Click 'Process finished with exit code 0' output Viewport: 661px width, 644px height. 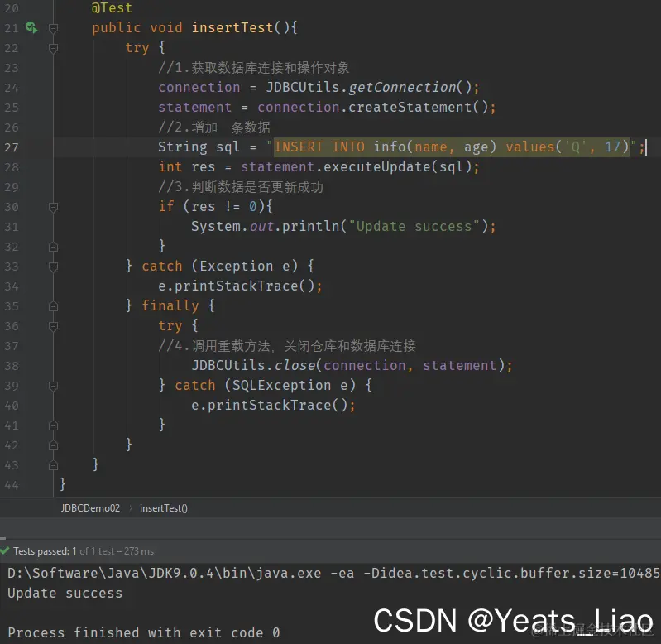(x=144, y=632)
